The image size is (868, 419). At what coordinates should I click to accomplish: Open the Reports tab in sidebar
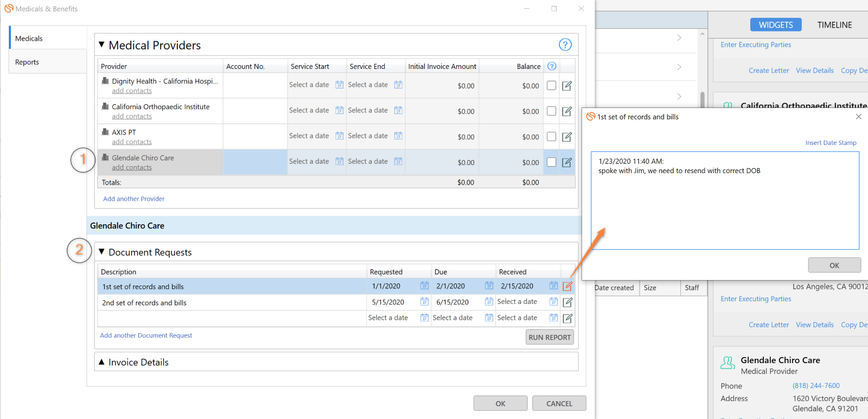click(x=48, y=62)
